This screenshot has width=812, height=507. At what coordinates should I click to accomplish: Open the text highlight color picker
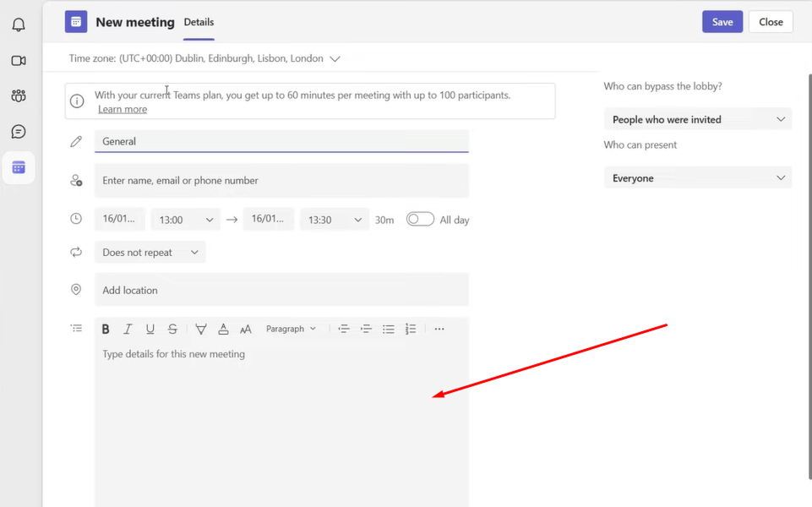point(201,330)
